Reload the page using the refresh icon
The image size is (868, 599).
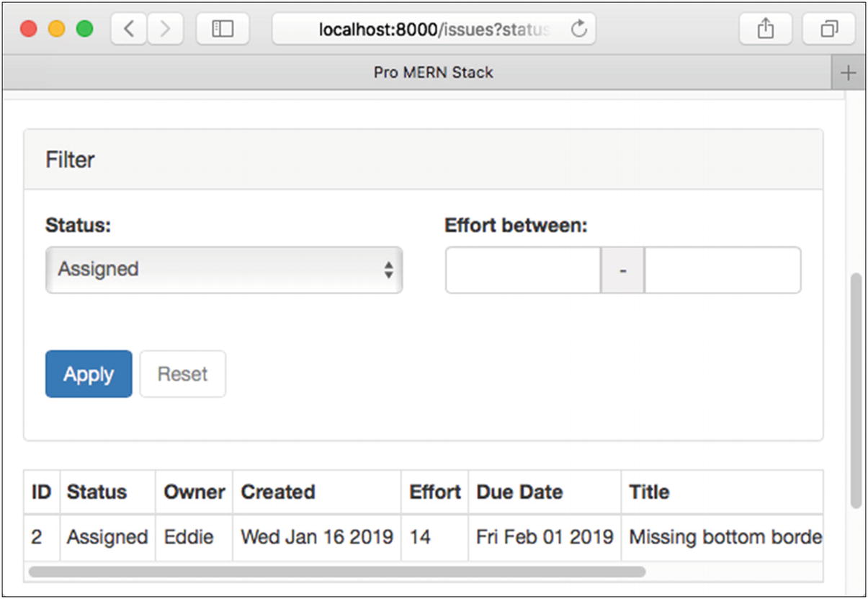click(x=578, y=29)
